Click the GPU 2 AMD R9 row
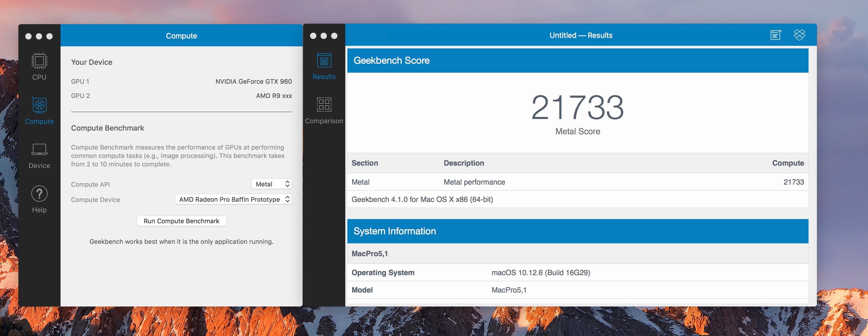The height and width of the screenshot is (336, 868). pos(181,96)
